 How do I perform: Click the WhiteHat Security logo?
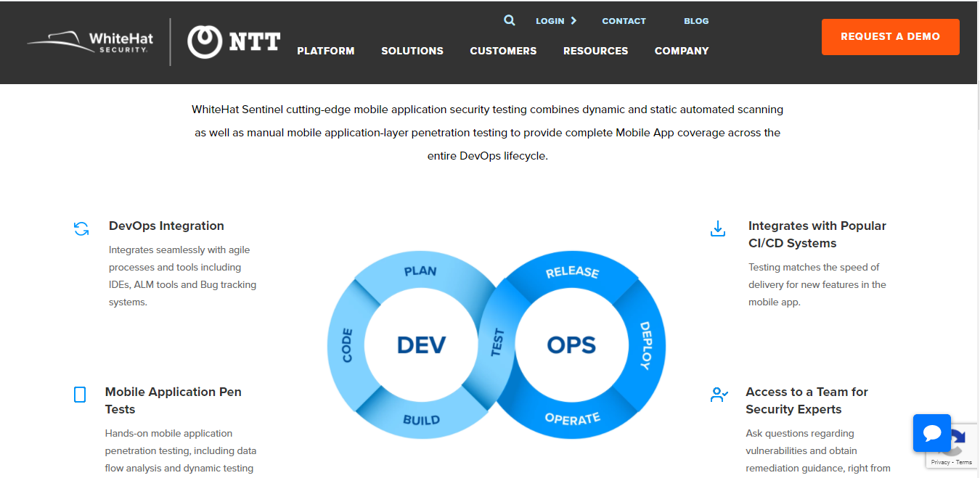pos(89,41)
